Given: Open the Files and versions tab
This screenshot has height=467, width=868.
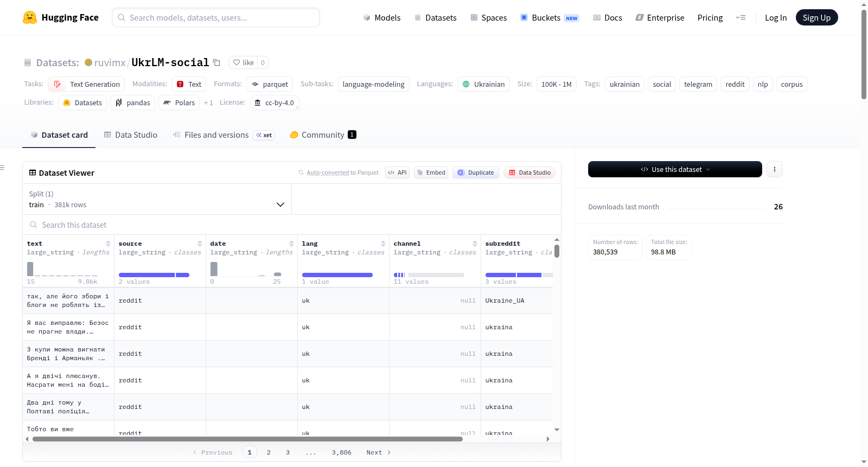Looking at the screenshot, I should (x=224, y=135).
